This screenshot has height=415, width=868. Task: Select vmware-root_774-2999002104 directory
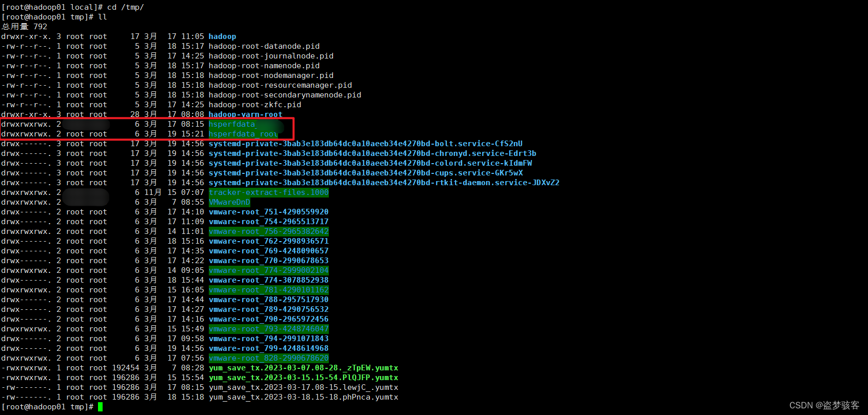[x=269, y=270]
